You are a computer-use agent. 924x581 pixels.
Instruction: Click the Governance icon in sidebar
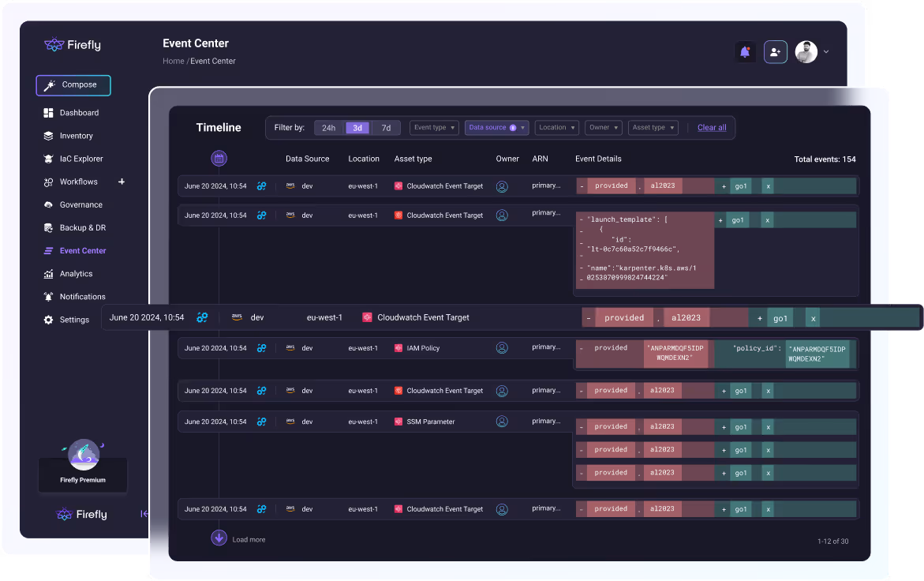[48, 204]
